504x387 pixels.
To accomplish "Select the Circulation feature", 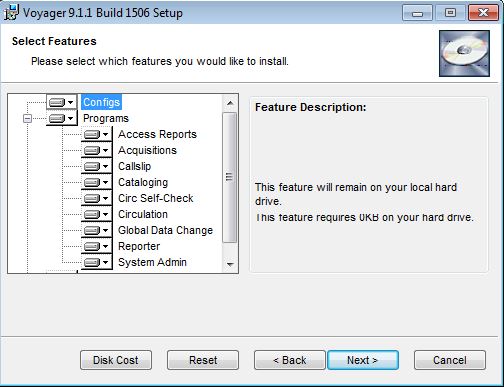I will pos(143,214).
